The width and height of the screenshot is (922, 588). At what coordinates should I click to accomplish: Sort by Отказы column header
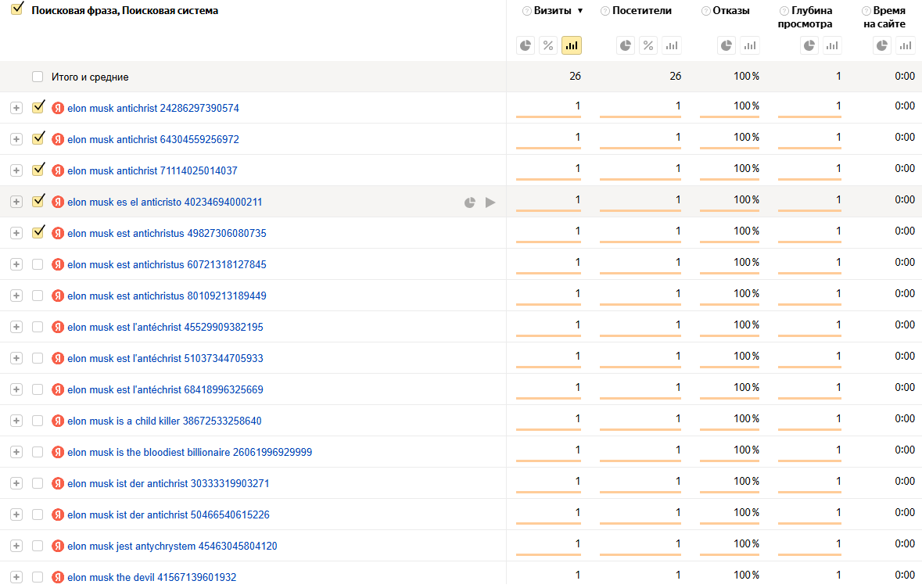click(731, 11)
